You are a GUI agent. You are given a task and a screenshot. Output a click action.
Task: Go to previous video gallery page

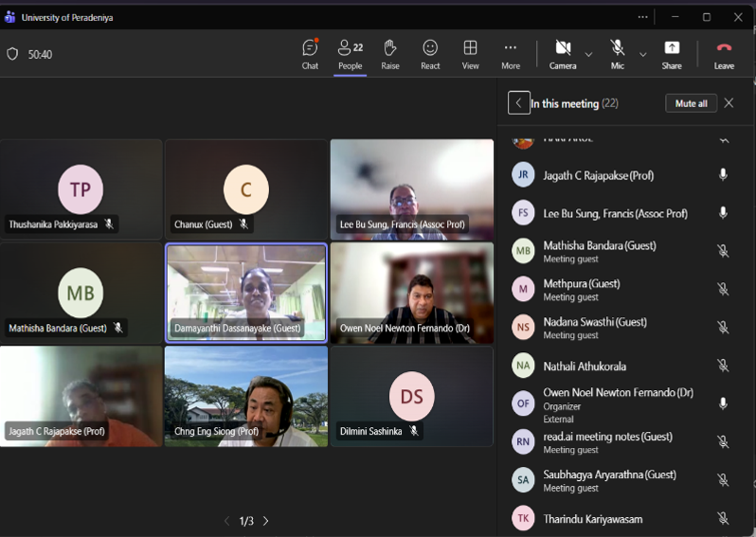point(227,521)
